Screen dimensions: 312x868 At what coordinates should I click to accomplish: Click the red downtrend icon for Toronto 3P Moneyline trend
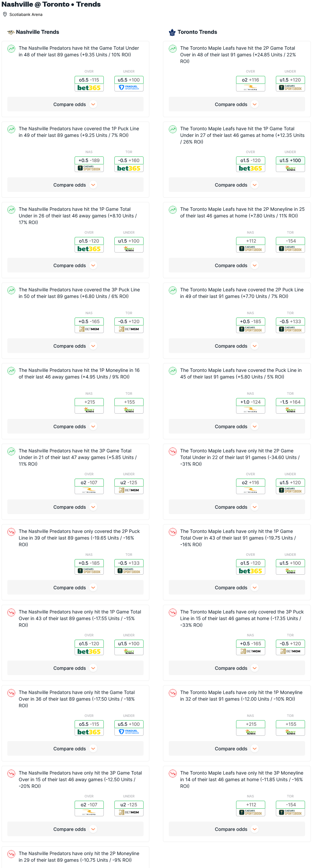(x=173, y=773)
